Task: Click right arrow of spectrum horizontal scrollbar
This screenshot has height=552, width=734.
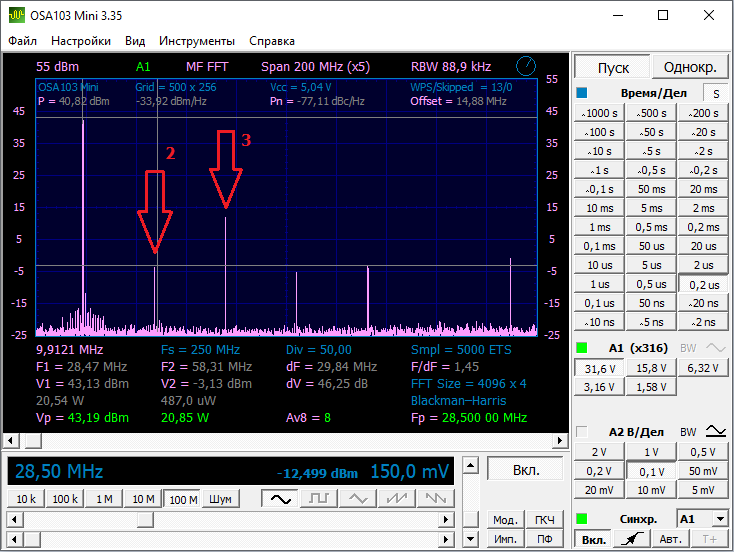Action: (559, 441)
